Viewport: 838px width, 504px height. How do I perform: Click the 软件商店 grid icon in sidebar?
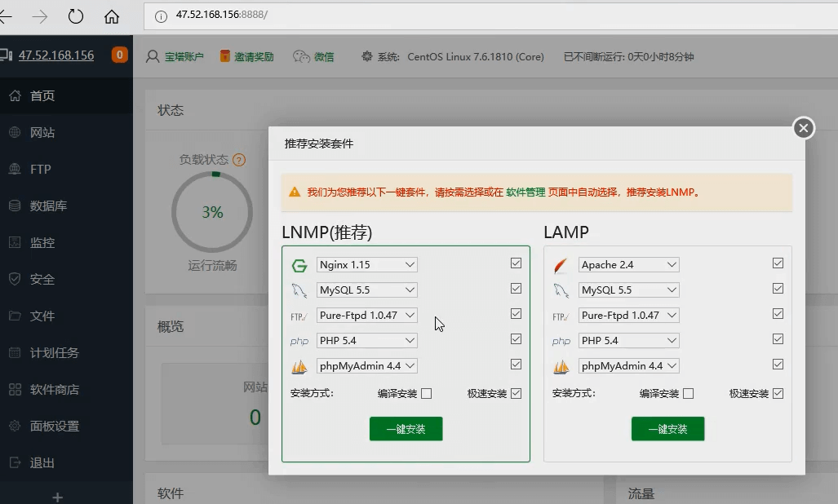[15, 389]
